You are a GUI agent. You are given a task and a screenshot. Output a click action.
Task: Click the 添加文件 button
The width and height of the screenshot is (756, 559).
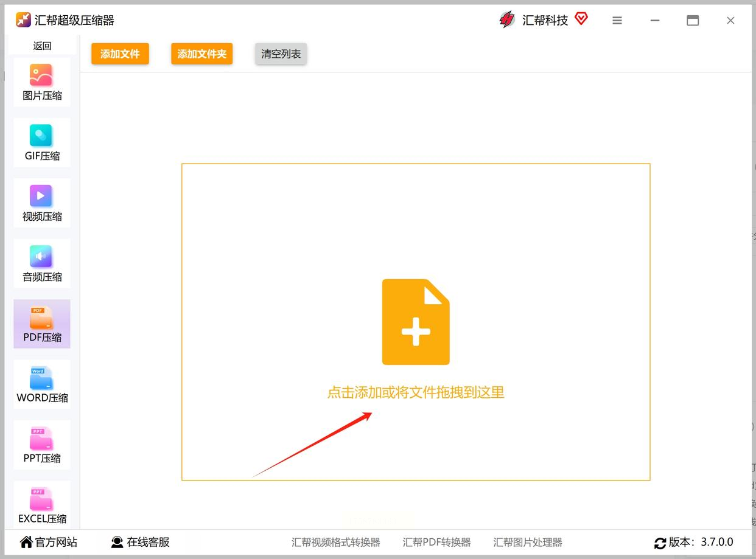(x=120, y=54)
